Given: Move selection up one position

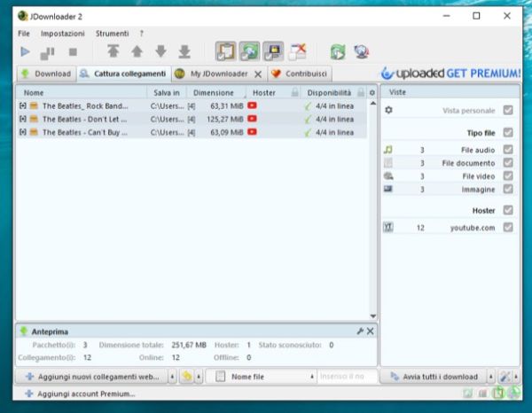Looking at the screenshot, I should [x=137, y=51].
